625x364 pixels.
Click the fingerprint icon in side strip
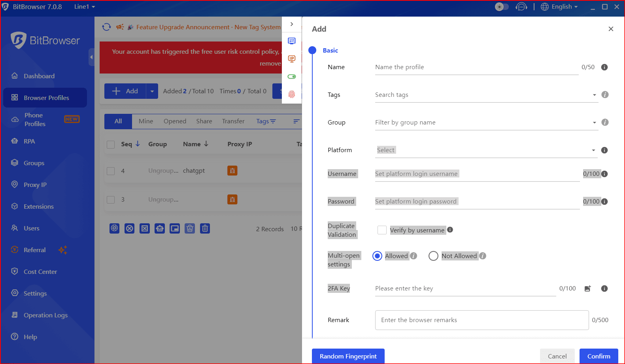coord(292,94)
